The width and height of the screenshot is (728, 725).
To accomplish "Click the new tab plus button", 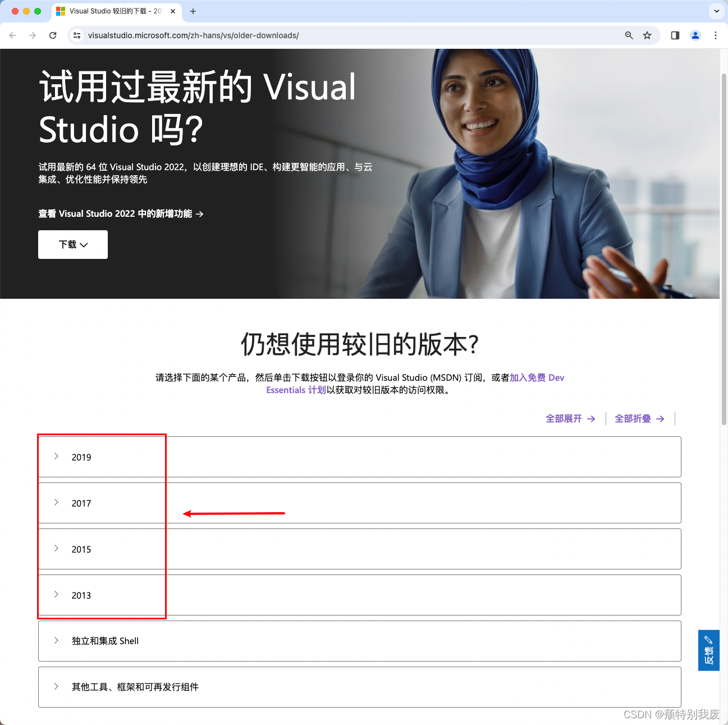I will 193,11.
